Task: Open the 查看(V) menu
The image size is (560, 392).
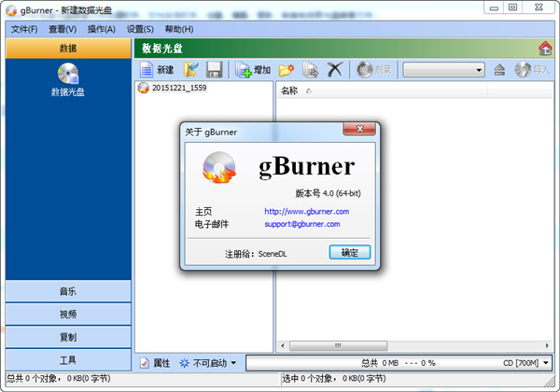Action: click(63, 29)
